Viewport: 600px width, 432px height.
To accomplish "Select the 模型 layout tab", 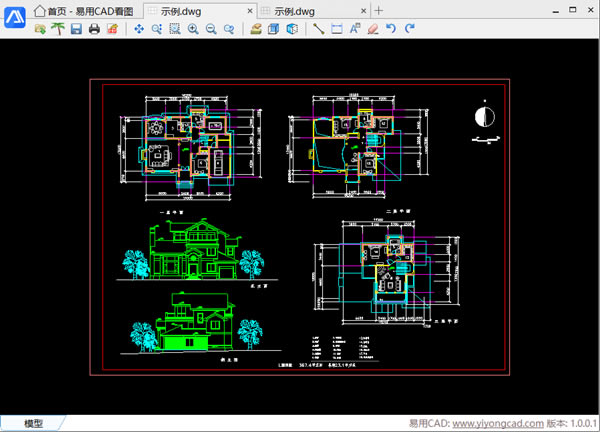I will (33, 423).
